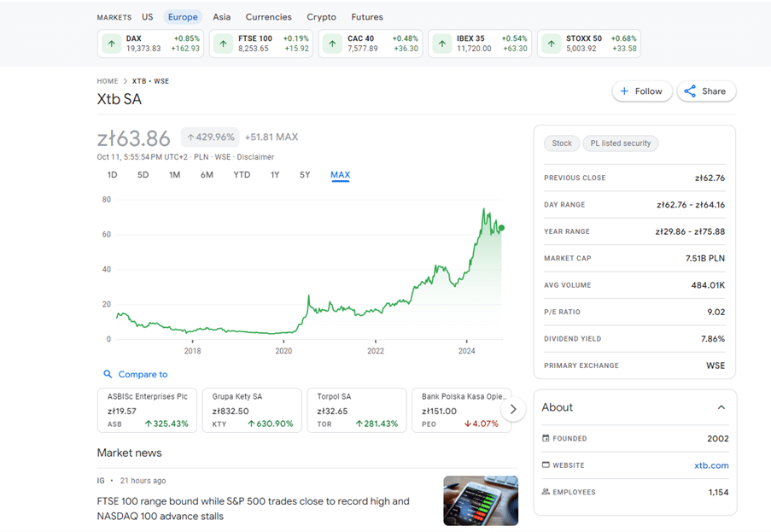Click the plus icon on Follow
This screenshot has height=532, width=771.
click(624, 91)
